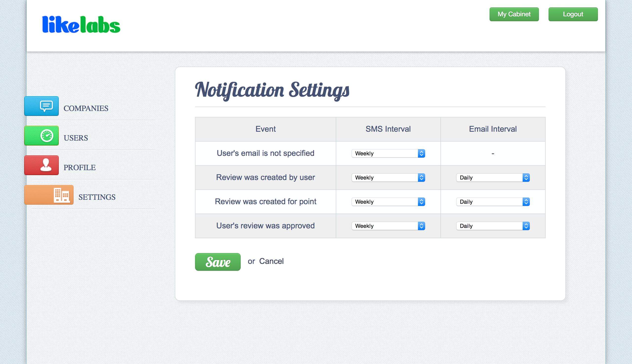Open SMS interval dropdown for email not specified
This screenshot has height=364, width=632.
coord(388,153)
